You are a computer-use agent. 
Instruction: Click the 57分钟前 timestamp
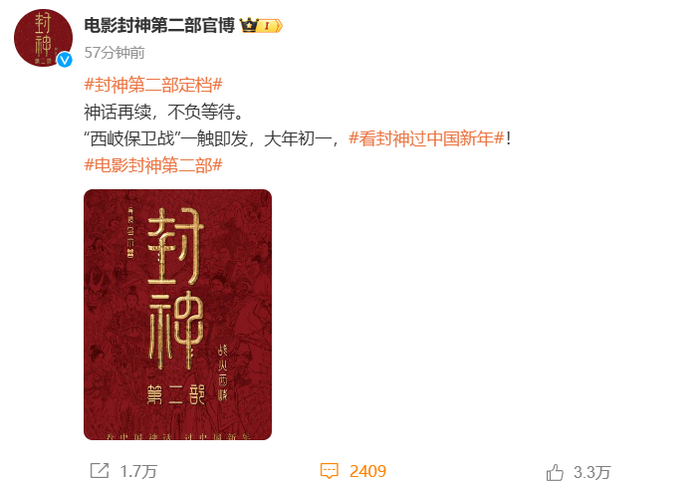tap(115, 53)
